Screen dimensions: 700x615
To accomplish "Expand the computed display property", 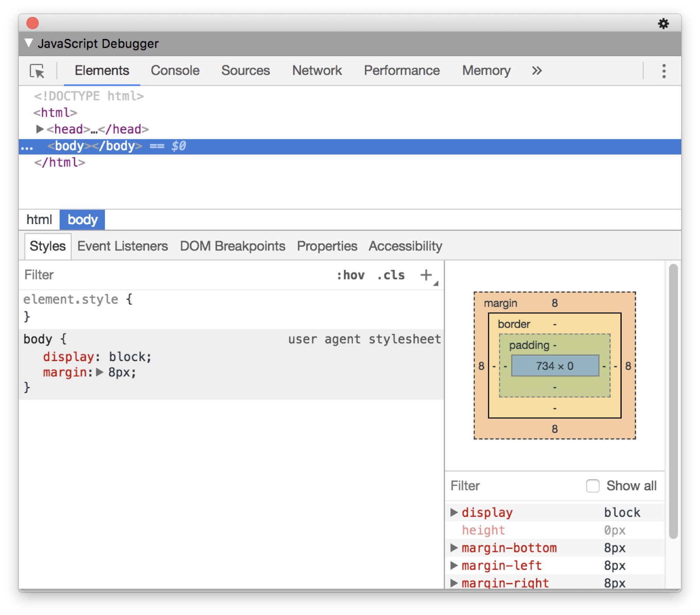I will click(454, 513).
